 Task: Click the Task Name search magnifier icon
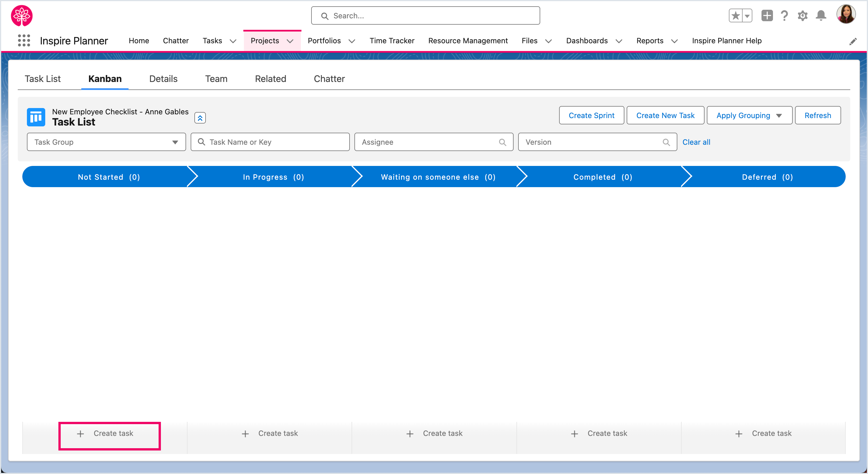(x=202, y=142)
